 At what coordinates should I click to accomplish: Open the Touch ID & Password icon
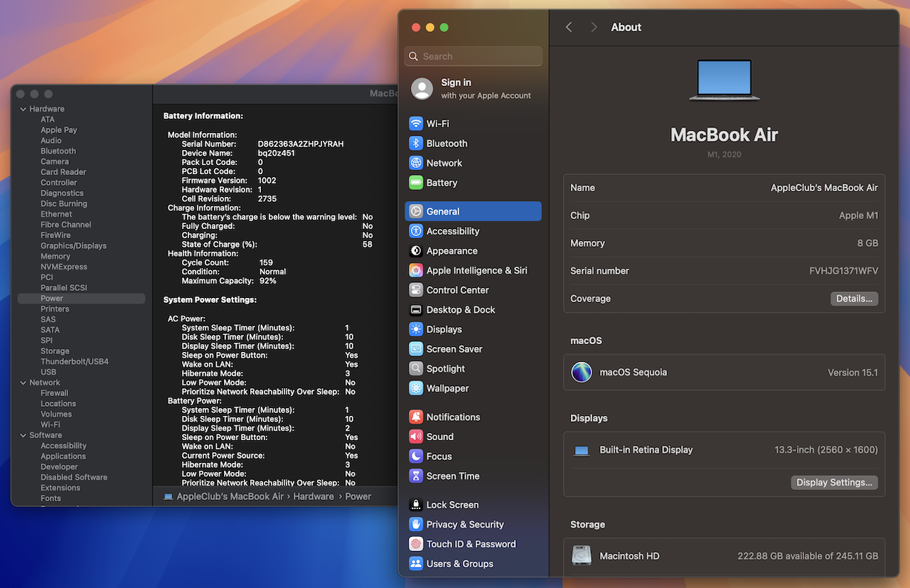point(416,544)
